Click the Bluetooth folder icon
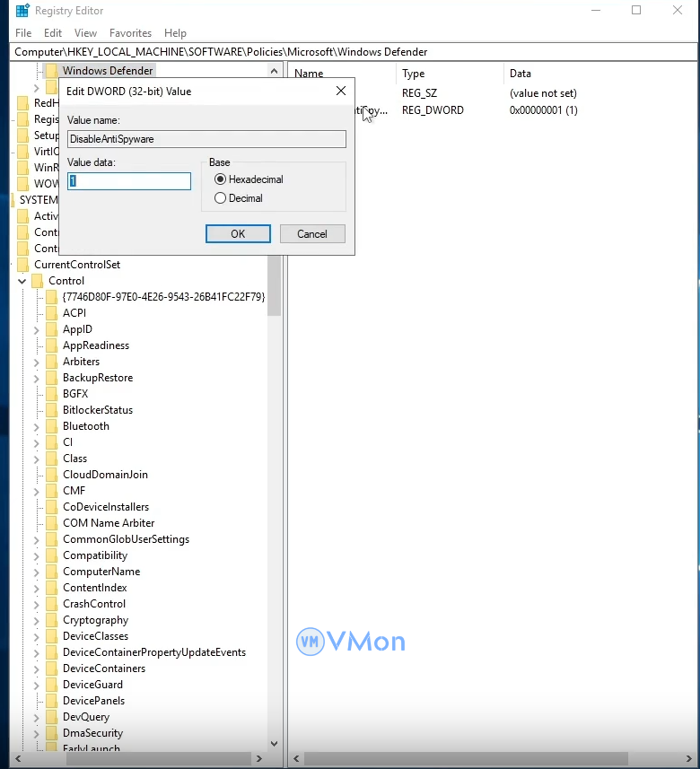Image resolution: width=700 pixels, height=769 pixels. [x=52, y=426]
